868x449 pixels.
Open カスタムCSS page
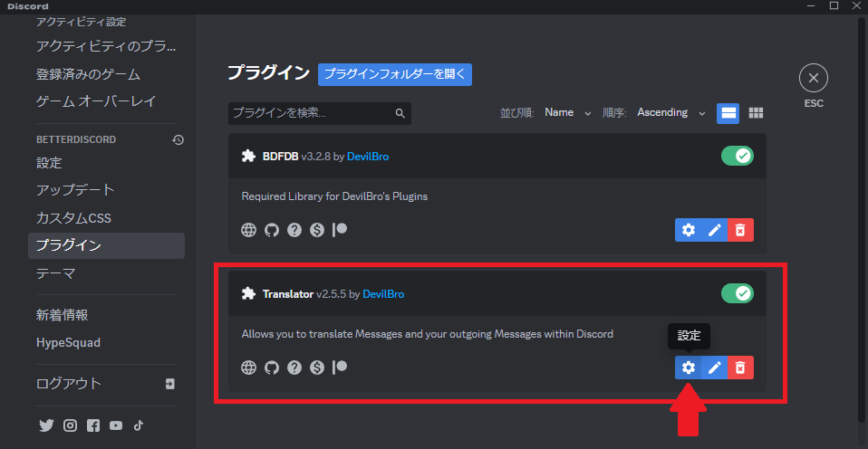tap(106, 218)
